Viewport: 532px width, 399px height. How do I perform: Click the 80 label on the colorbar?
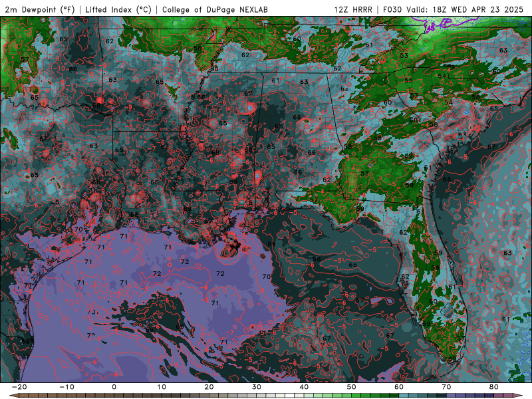click(494, 387)
